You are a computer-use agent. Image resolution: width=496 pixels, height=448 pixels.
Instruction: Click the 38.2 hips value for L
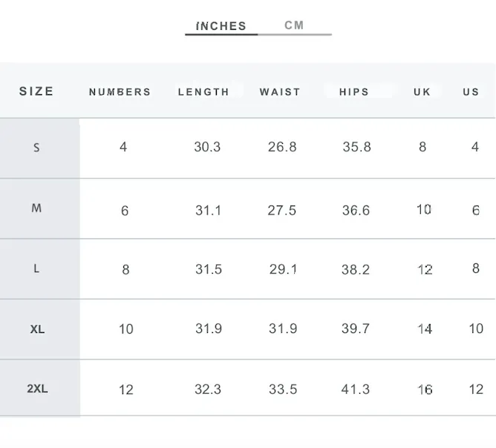tap(356, 269)
